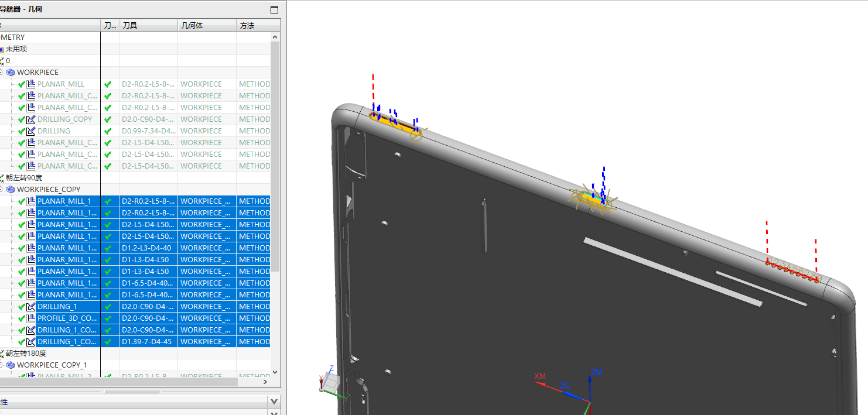Screen dimensions: 868x415
Task: Select the PROFILE_3D_CO... operation
Action: pos(67,318)
